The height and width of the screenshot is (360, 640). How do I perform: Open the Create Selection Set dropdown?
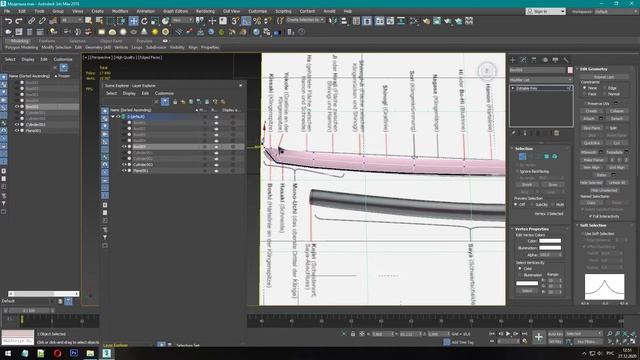305,20
